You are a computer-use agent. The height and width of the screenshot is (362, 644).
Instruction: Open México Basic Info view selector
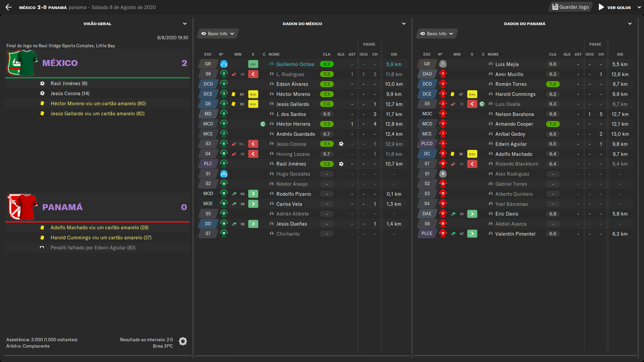coord(218,34)
